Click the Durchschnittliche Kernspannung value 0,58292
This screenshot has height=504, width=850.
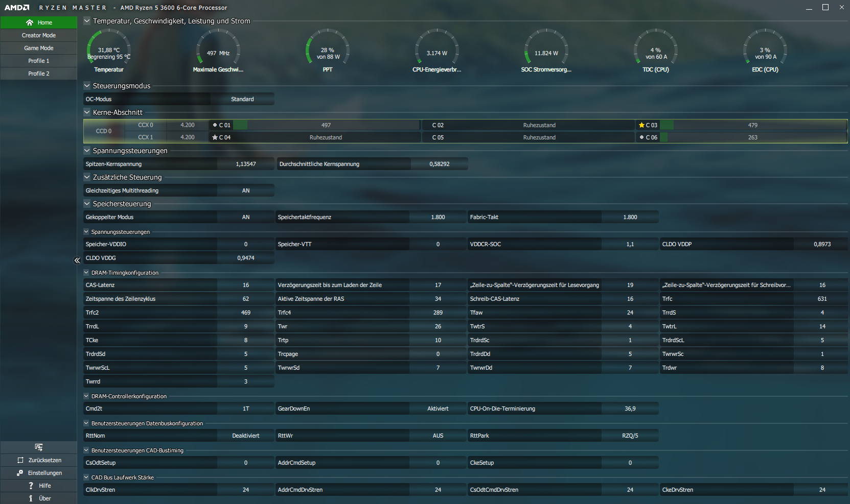click(x=440, y=164)
